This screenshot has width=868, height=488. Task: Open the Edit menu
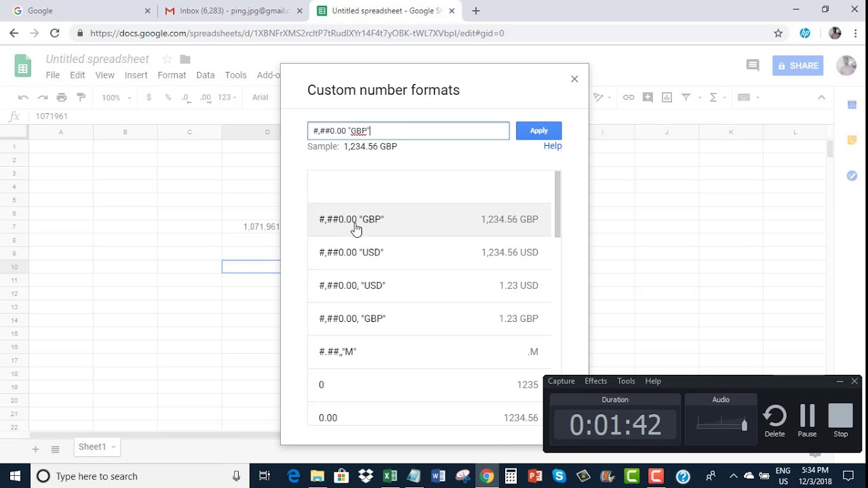click(77, 75)
